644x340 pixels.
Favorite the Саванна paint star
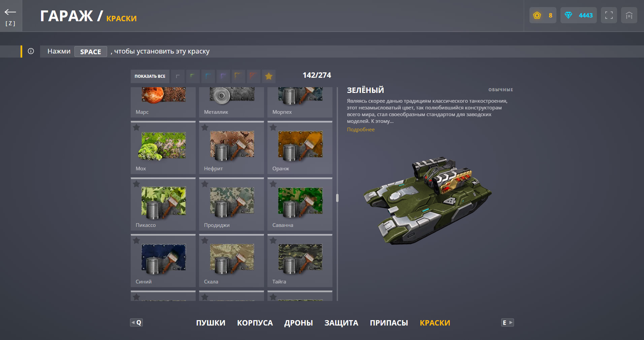pos(273,184)
